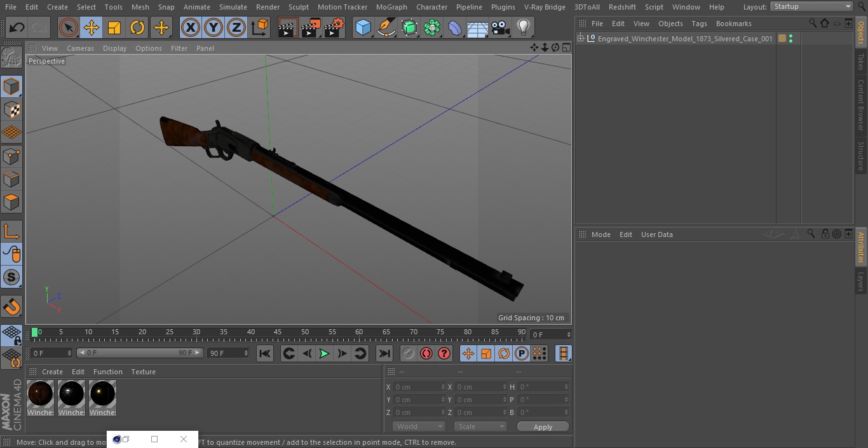Screen dimensions: 868x448
Task: Go to start of animation
Action: point(265,353)
